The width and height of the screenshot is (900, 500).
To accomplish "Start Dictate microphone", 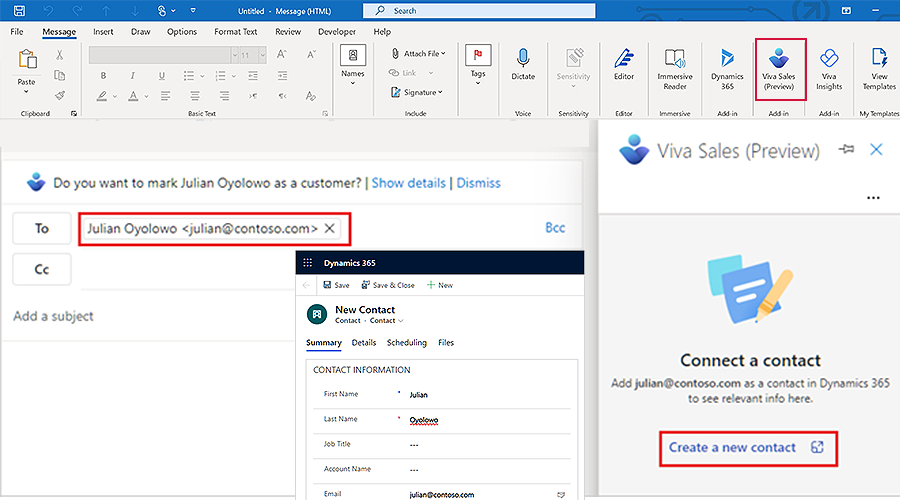I will tap(523, 64).
